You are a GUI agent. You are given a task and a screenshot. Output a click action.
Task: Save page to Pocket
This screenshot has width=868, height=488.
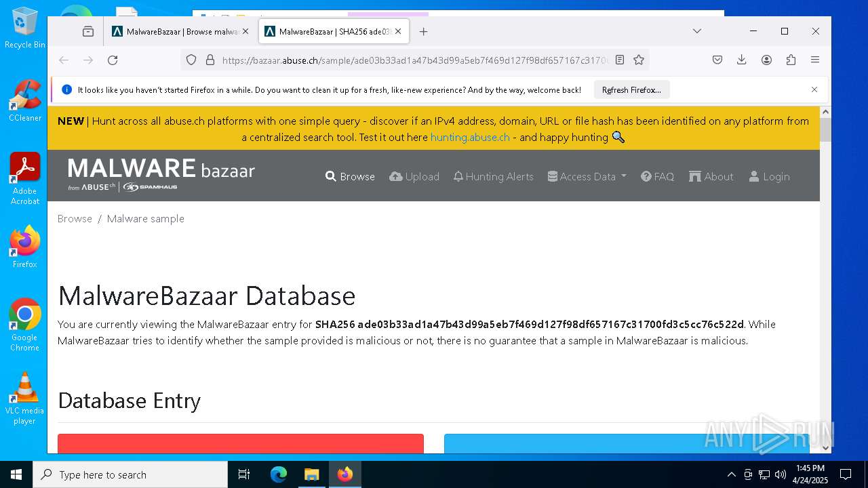(717, 60)
